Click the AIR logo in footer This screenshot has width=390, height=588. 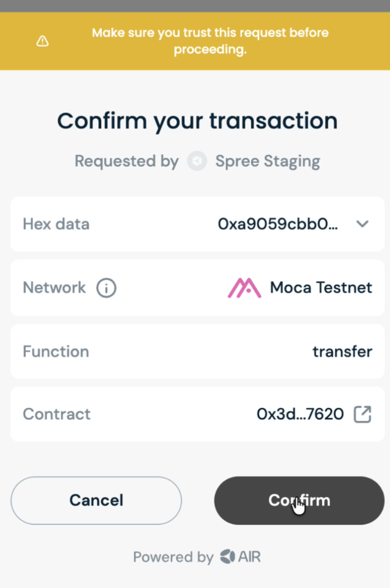coord(241,557)
